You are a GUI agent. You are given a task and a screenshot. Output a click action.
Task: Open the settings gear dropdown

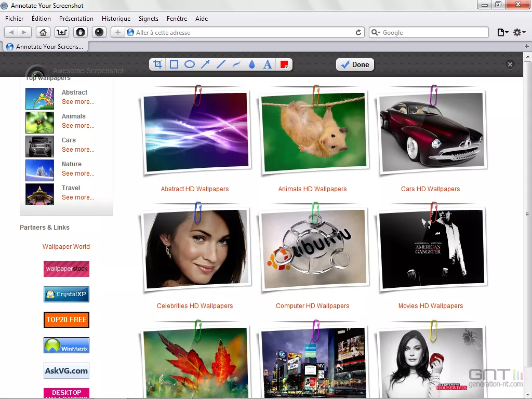(x=518, y=32)
